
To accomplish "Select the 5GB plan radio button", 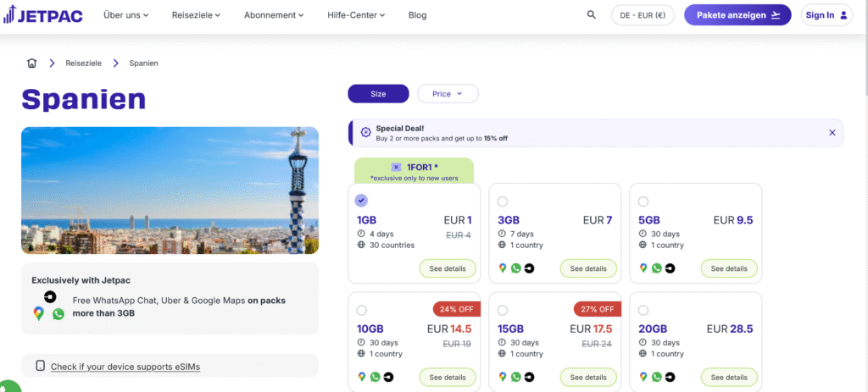I will pyautogui.click(x=643, y=202).
